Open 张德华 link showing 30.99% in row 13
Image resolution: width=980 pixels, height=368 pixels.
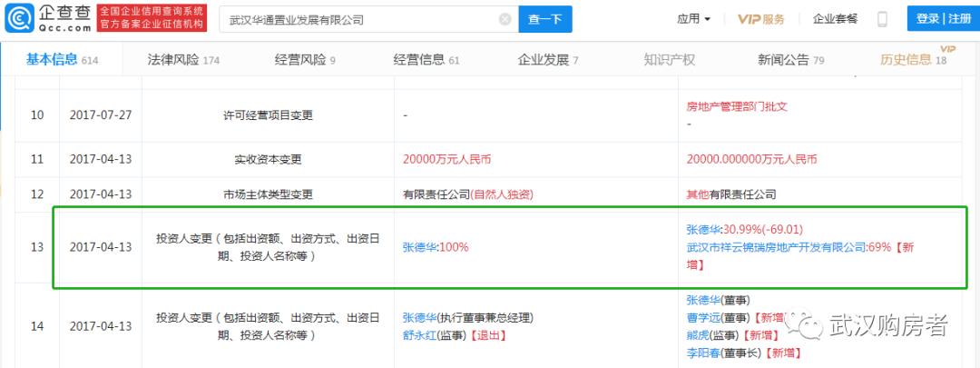click(x=704, y=229)
